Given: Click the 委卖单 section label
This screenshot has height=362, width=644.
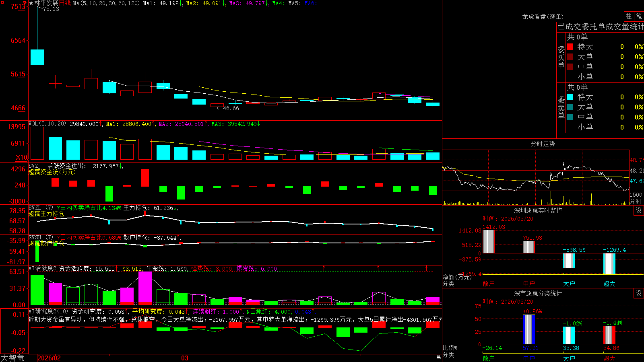Looking at the screenshot, I should (561, 107).
